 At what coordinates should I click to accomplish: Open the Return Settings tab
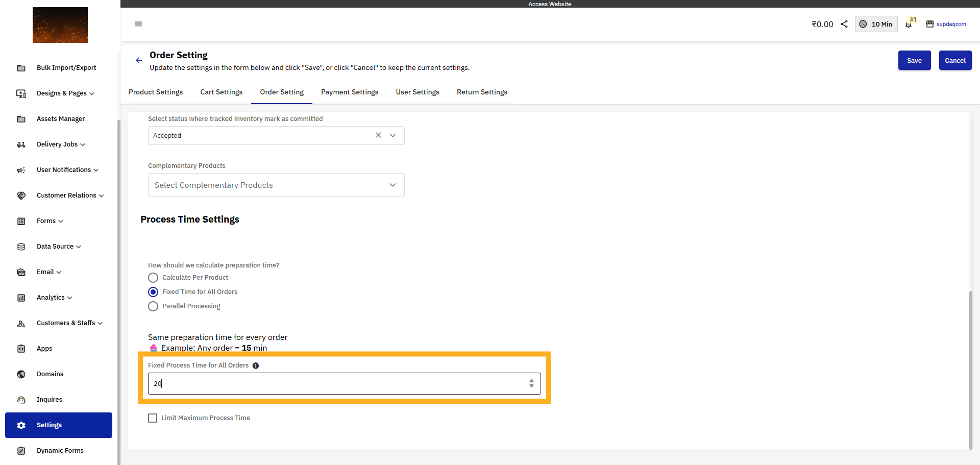[482, 92]
